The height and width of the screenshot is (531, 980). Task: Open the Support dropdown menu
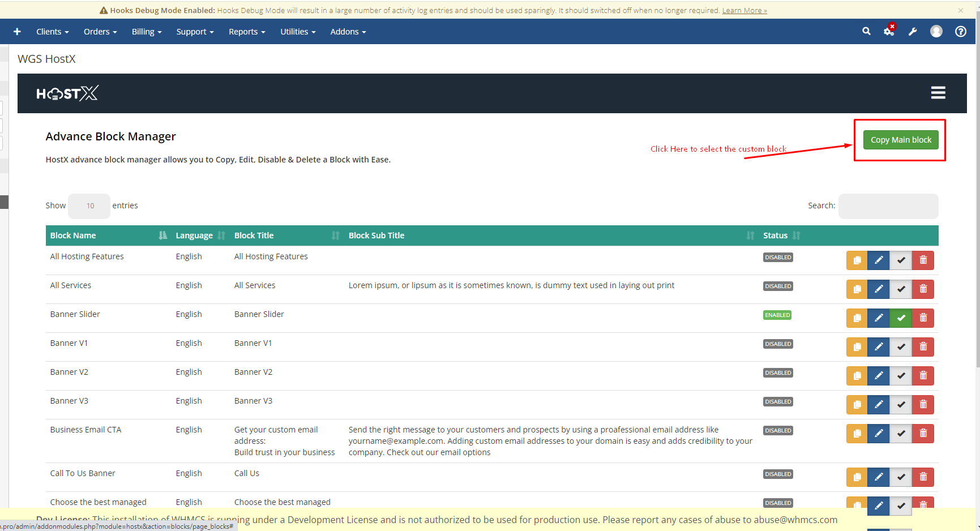195,32
